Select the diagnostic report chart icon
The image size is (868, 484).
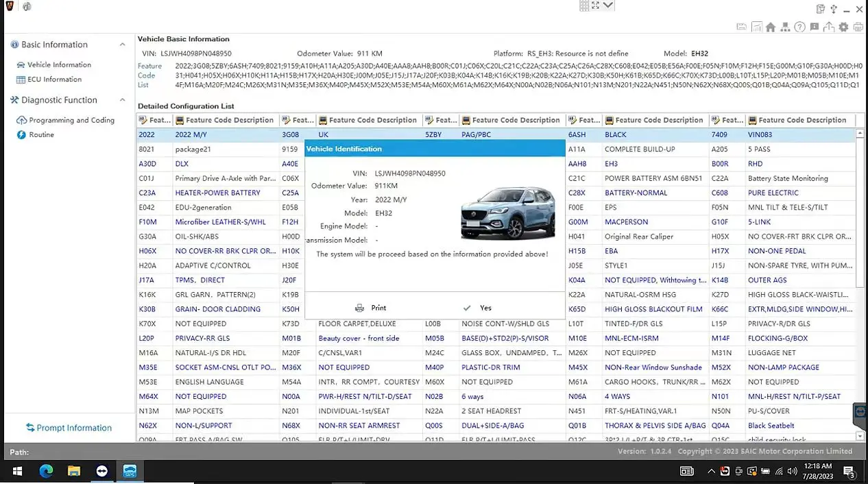click(757, 26)
